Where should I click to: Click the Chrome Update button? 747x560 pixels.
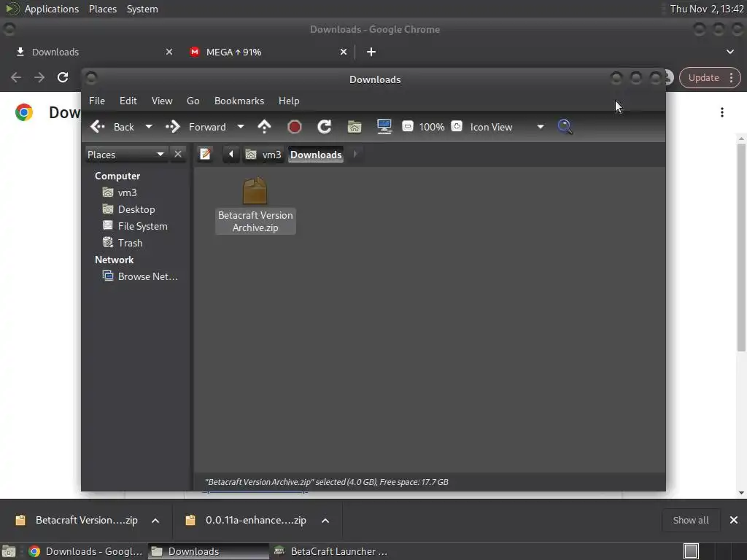click(710, 77)
